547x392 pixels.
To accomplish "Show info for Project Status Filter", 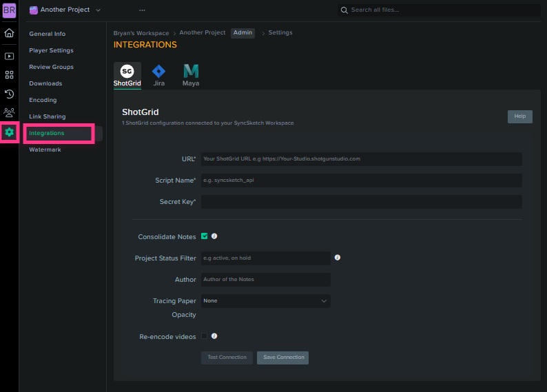I will [338, 258].
